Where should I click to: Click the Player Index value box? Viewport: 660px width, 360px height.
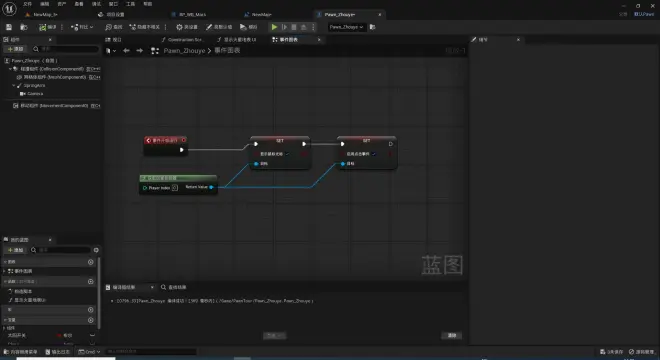click(175, 188)
